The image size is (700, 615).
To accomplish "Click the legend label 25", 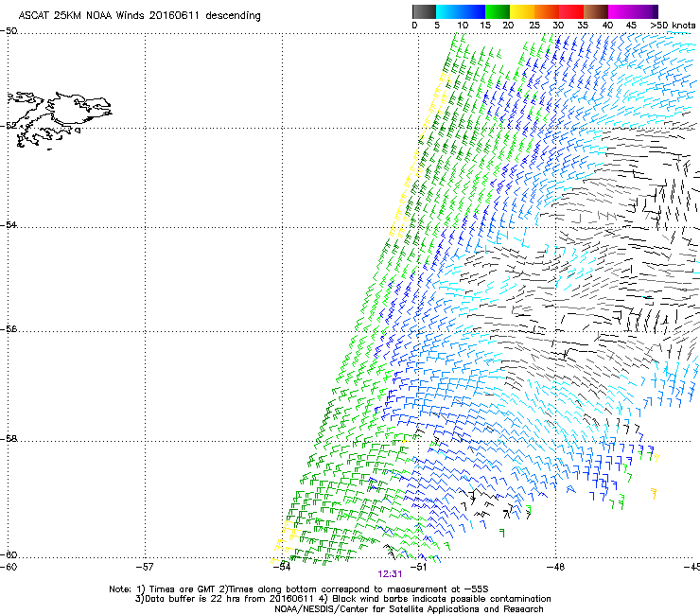I will [534, 26].
